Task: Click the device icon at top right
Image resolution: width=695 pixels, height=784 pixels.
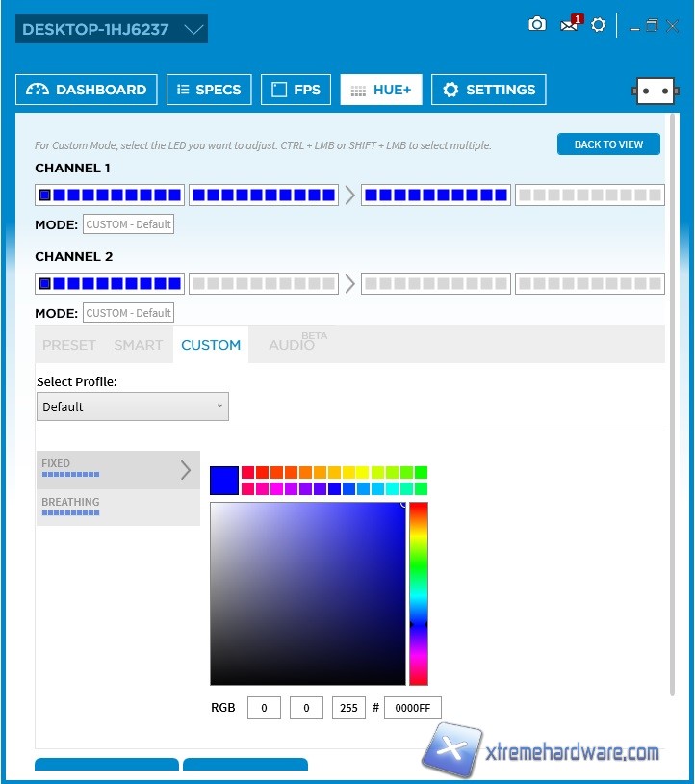Action: 655,91
